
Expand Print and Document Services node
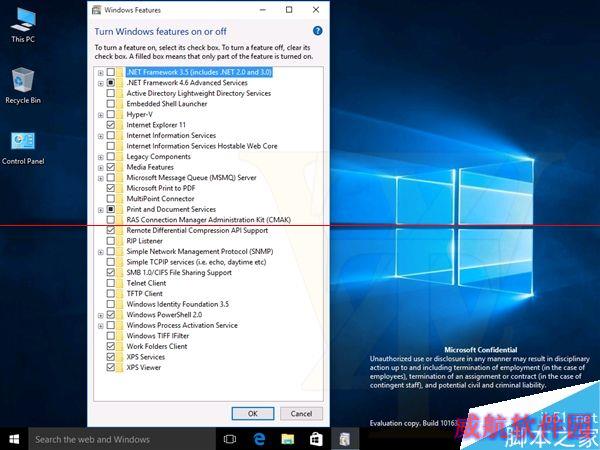pos(100,210)
